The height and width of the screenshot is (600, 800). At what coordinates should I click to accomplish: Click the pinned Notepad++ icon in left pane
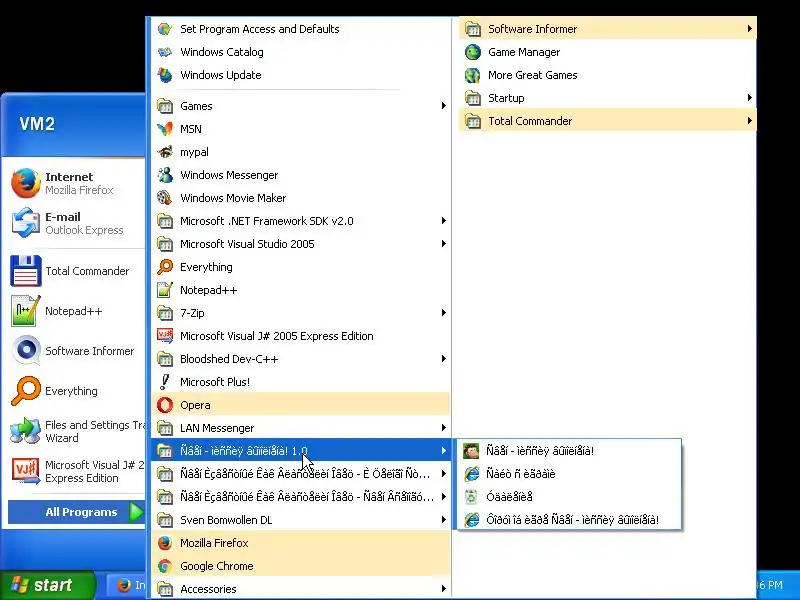point(26,311)
